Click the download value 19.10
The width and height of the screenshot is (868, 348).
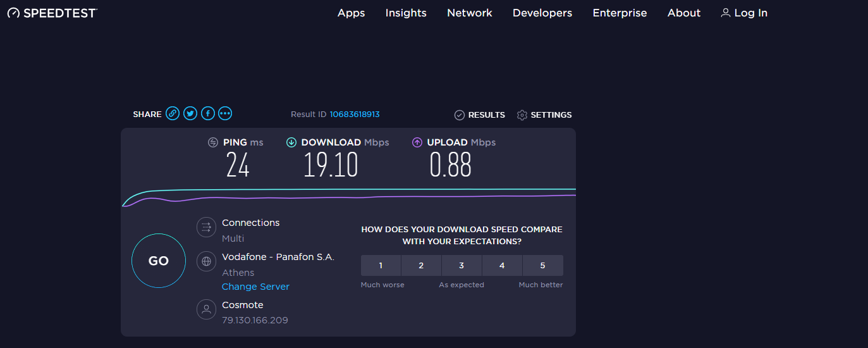coord(331,166)
